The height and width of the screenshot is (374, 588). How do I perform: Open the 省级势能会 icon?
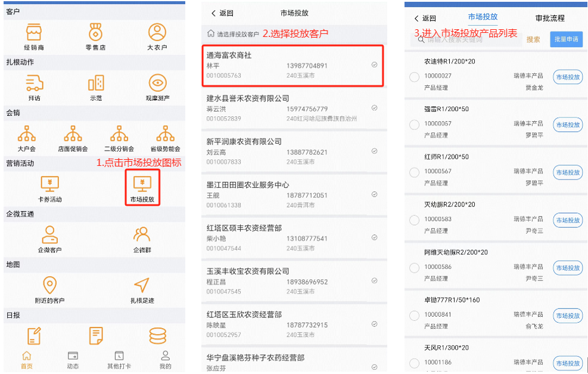coord(166,133)
